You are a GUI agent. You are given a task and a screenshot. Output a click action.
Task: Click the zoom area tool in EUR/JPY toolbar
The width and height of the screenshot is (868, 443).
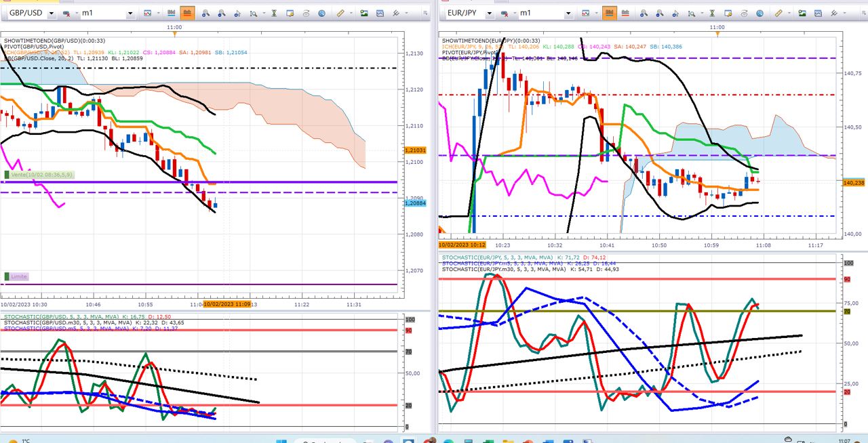691,13
